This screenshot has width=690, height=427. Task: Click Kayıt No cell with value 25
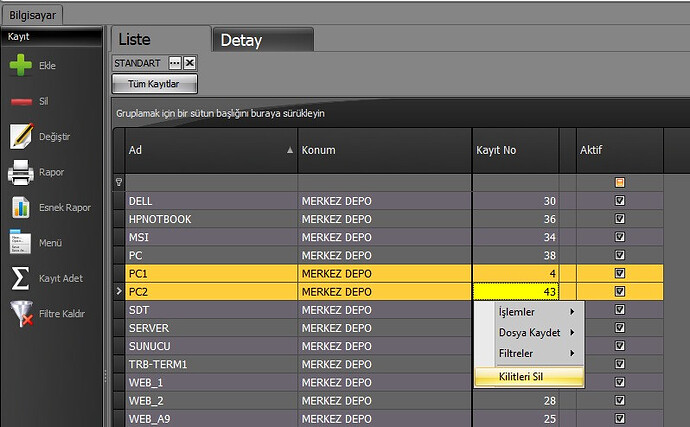515,419
